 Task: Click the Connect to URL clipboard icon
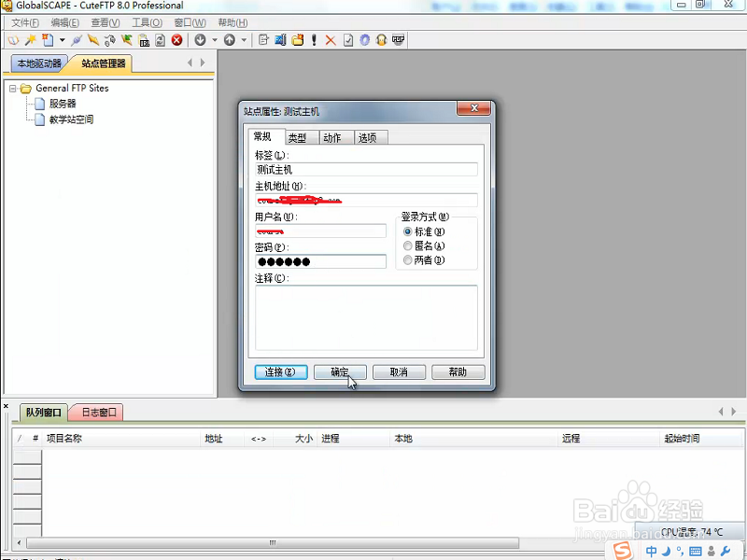144,40
